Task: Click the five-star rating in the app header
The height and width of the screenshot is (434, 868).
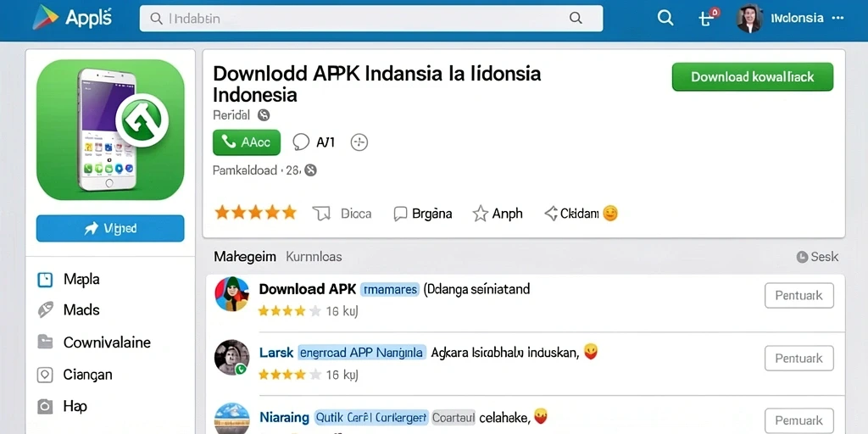Action: 255,213
